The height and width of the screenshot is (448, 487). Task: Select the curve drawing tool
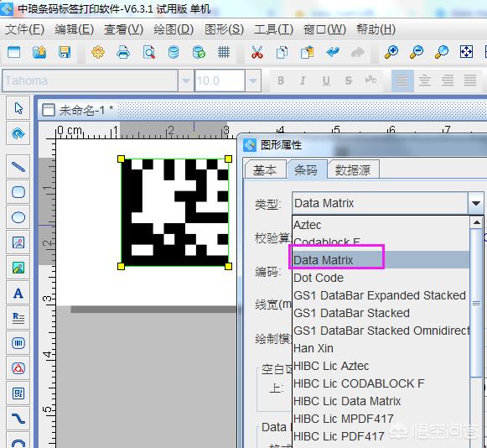pyautogui.click(x=18, y=419)
